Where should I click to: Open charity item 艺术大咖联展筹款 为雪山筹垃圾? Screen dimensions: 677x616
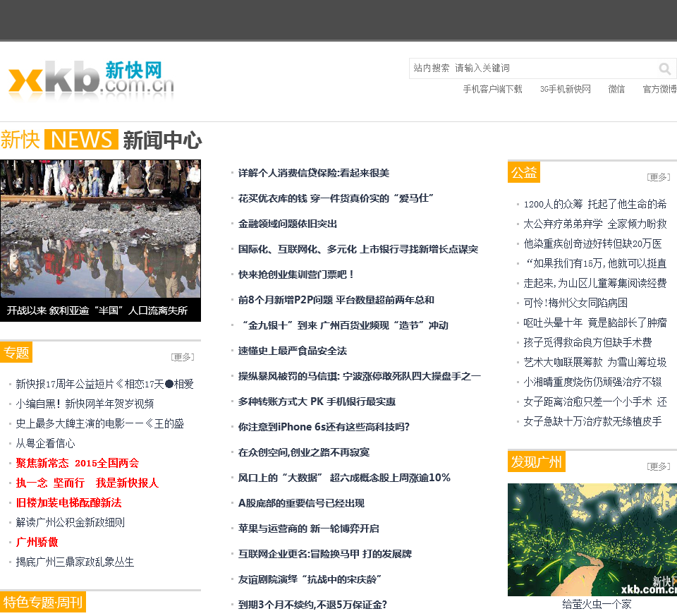[595, 363]
